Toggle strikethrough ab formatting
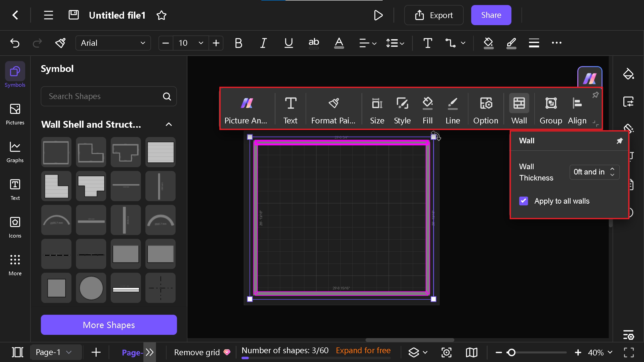This screenshot has height=362, width=644. [314, 43]
